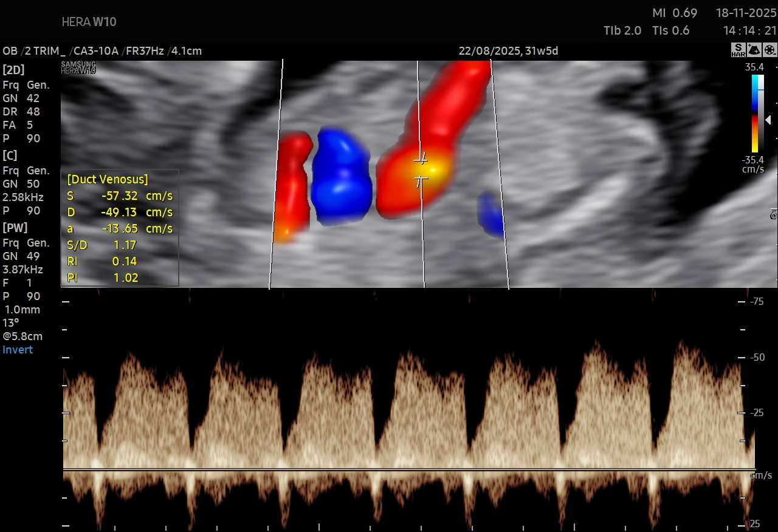Click the S-Harmonic HAR icon

click(x=738, y=50)
